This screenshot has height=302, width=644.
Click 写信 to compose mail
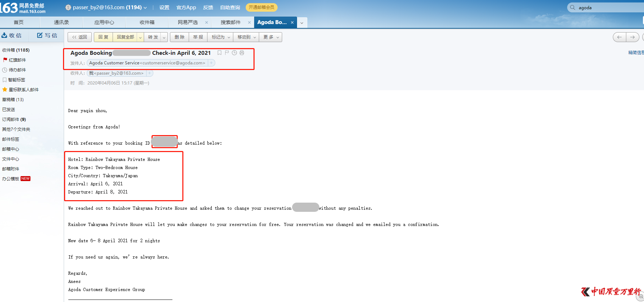tap(47, 35)
